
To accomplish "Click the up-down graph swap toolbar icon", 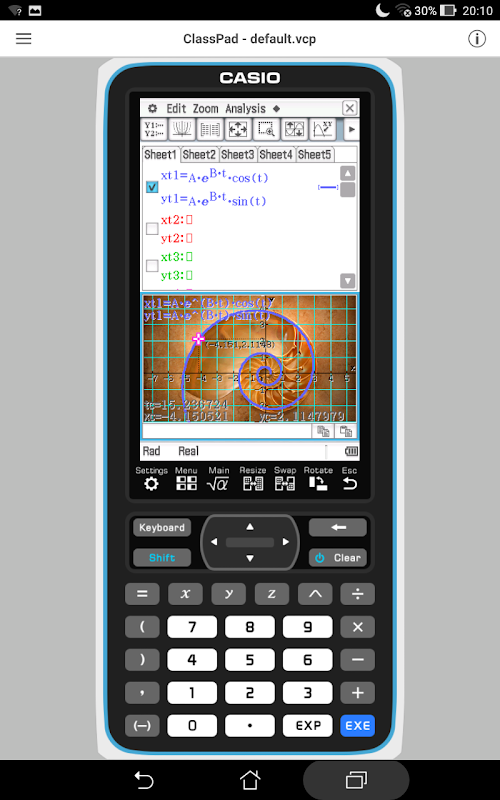I will (294, 130).
